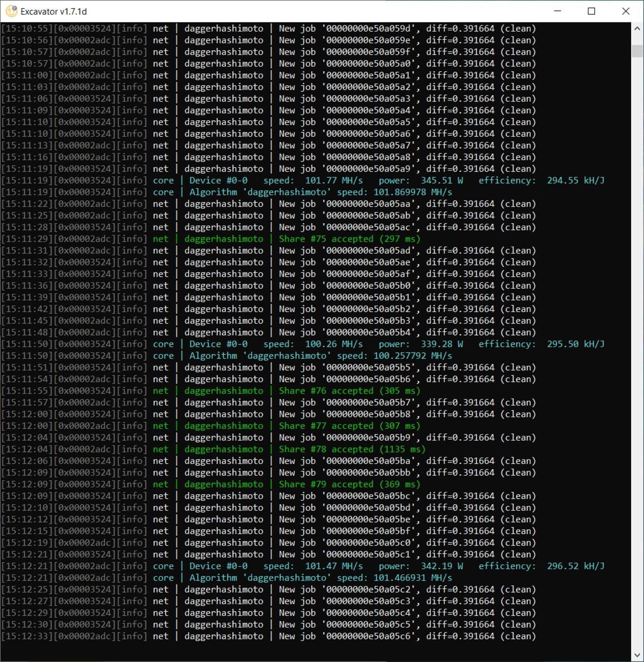This screenshot has width=644, height=662.
Task: Click job ID '00000000e50a05a9'
Action: (368, 169)
